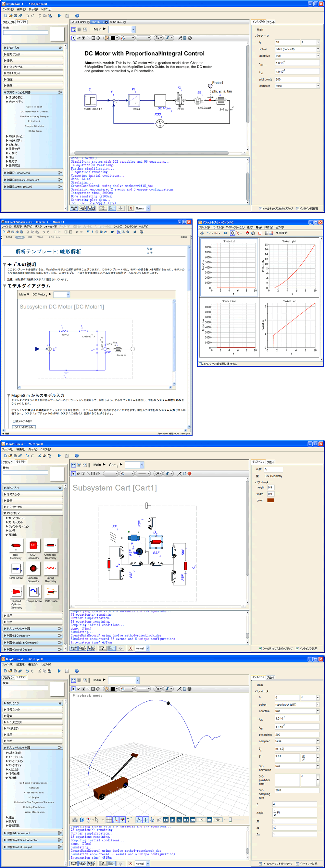Viewport: 325px width, 868px height.
Task: Click the undo icon in Catapult playback window
Action: coord(27,671)
